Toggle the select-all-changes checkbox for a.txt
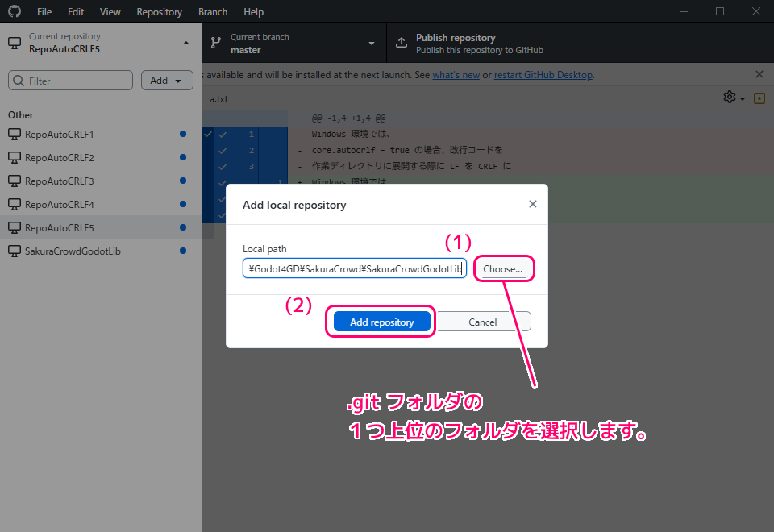The image size is (774, 532). pyautogui.click(x=208, y=134)
